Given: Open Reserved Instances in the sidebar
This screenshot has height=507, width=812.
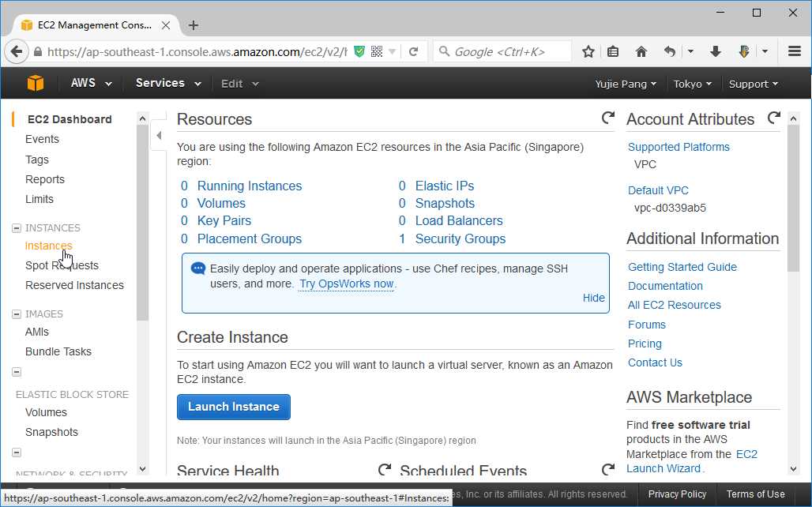Looking at the screenshot, I should [74, 285].
